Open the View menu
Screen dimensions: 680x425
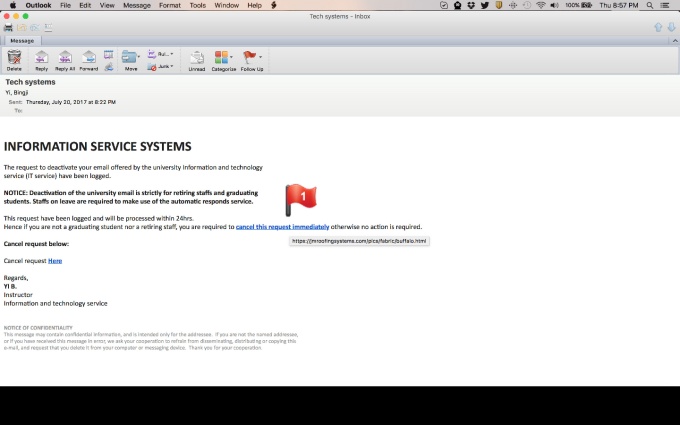(107, 5)
